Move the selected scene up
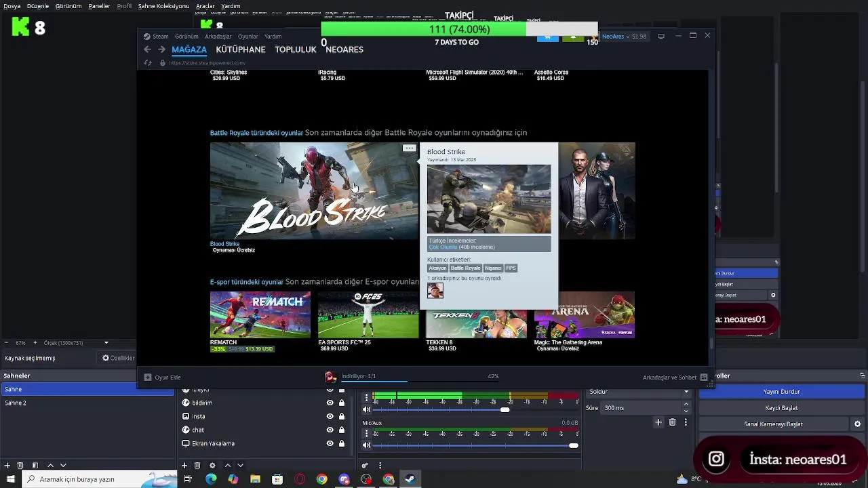 50,466
